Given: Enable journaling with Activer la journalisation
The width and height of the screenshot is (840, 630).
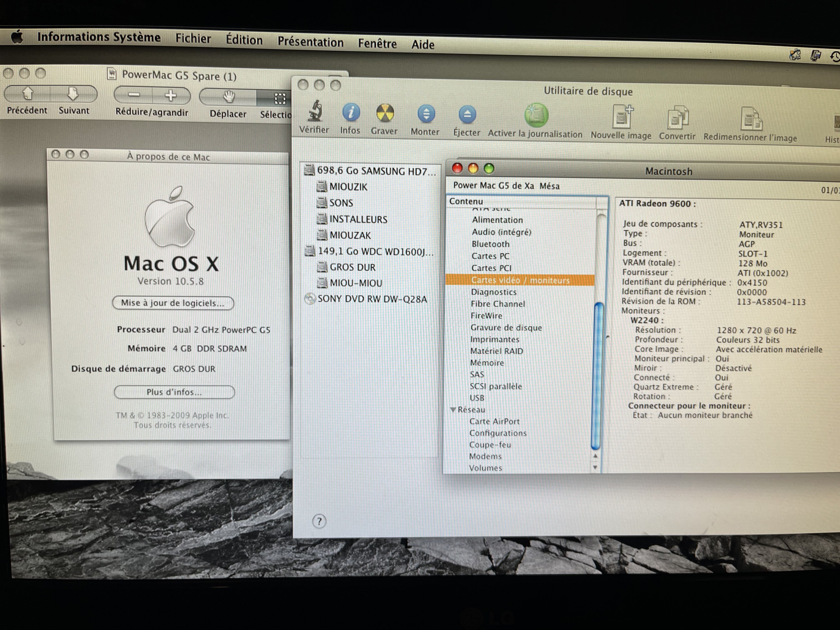Looking at the screenshot, I should (536, 115).
